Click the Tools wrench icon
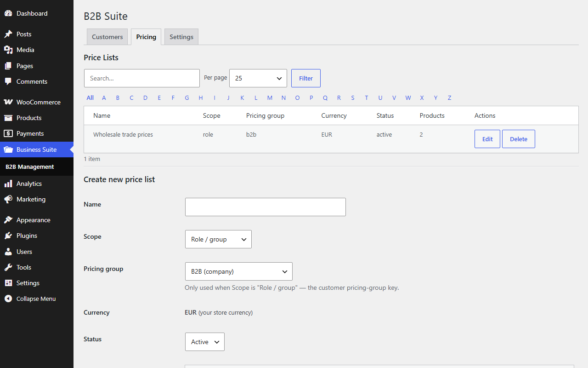The width and height of the screenshot is (588, 368). coord(8,267)
